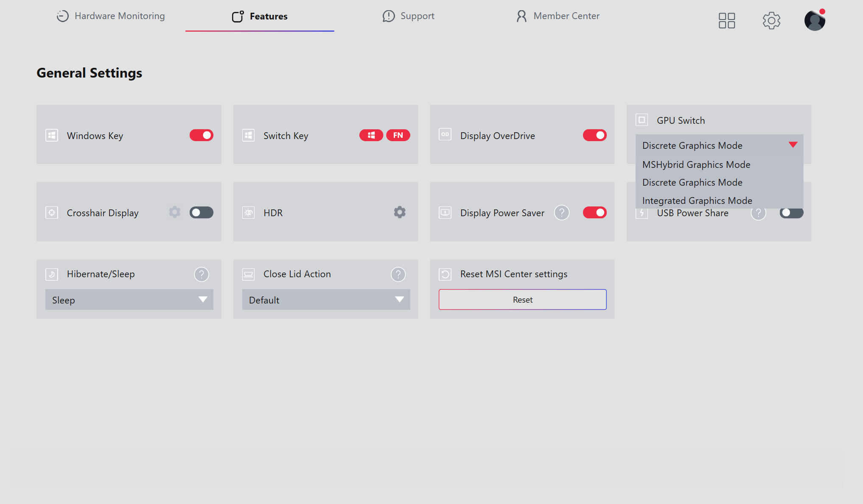Open the Hibernate/Sleep dropdown showing Sleep
863x504 pixels.
pyautogui.click(x=129, y=300)
